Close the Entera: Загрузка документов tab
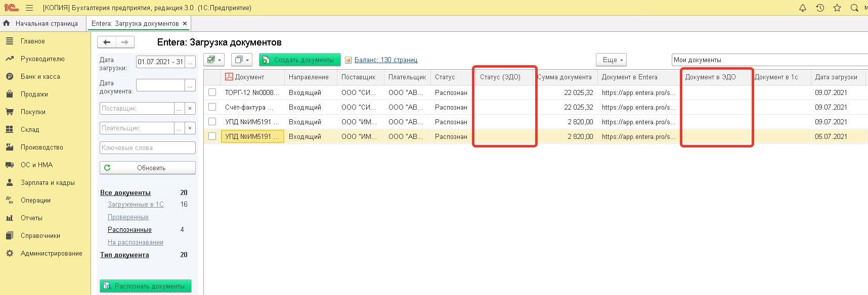Viewport: 868px width, 295px height. tap(185, 23)
